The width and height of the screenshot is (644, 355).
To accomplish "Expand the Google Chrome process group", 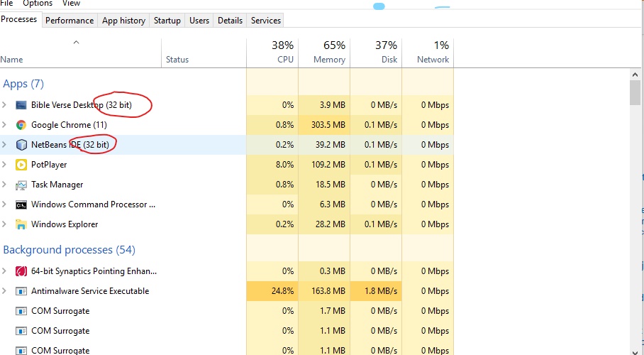I will click(x=4, y=125).
